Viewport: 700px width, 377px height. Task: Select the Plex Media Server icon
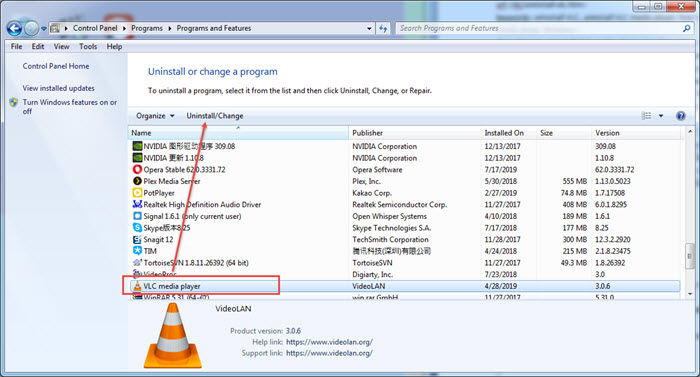click(138, 181)
